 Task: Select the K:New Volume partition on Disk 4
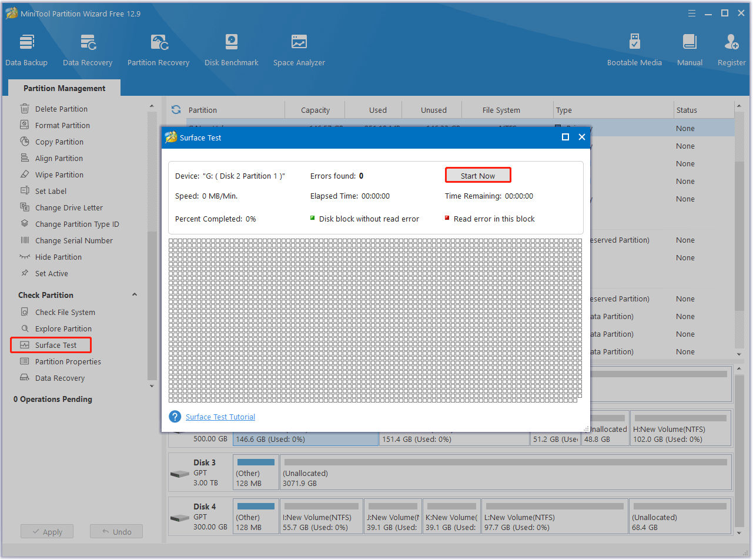[x=451, y=516]
